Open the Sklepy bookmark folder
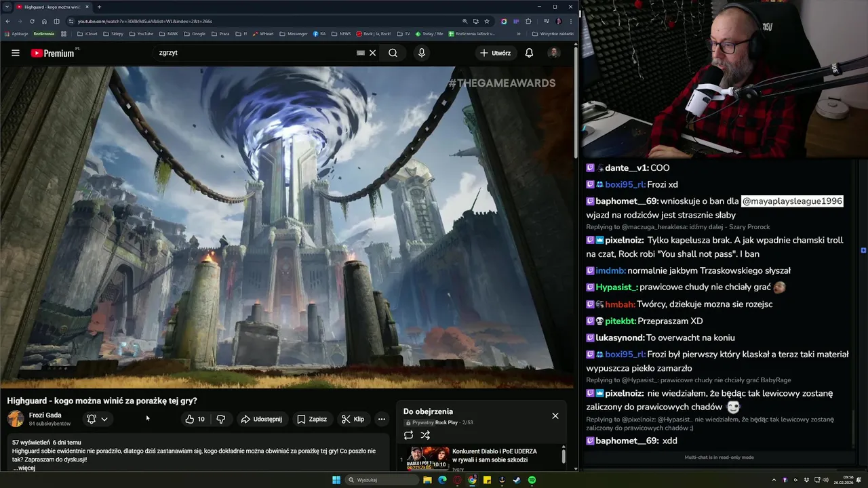The image size is (868, 488). coord(112,33)
